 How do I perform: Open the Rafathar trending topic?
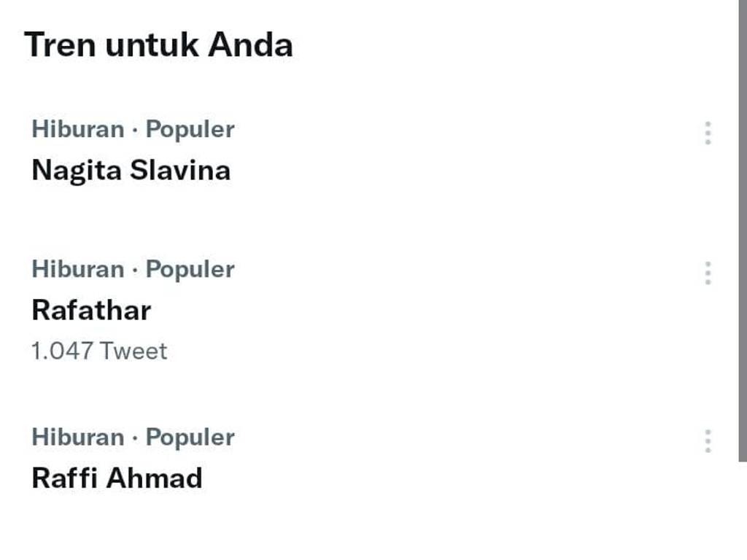click(x=91, y=311)
